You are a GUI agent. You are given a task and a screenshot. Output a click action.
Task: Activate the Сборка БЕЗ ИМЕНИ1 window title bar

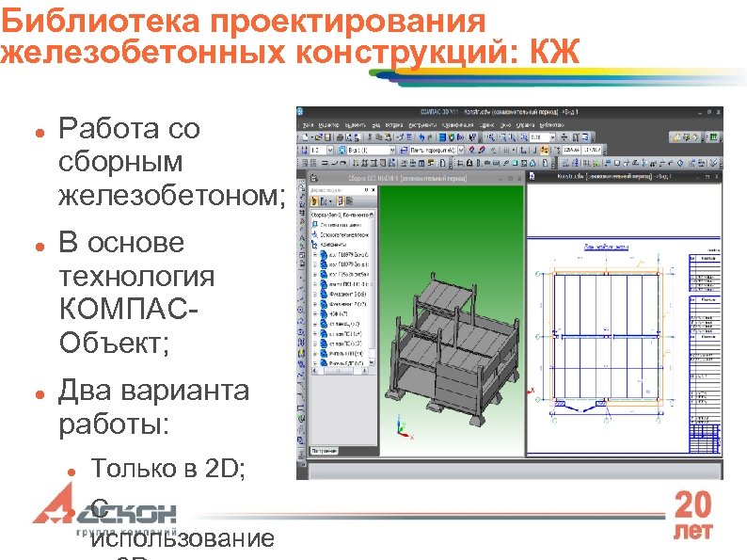pos(415,178)
